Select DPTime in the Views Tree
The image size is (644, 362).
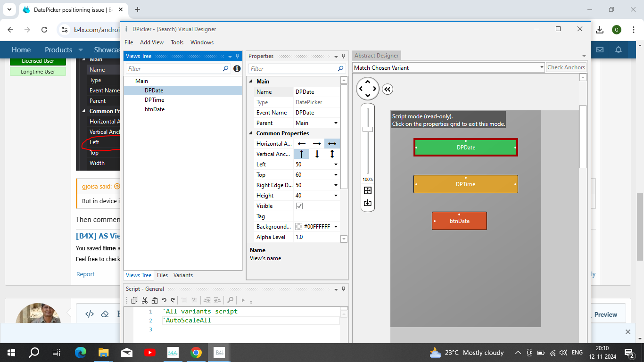154,100
